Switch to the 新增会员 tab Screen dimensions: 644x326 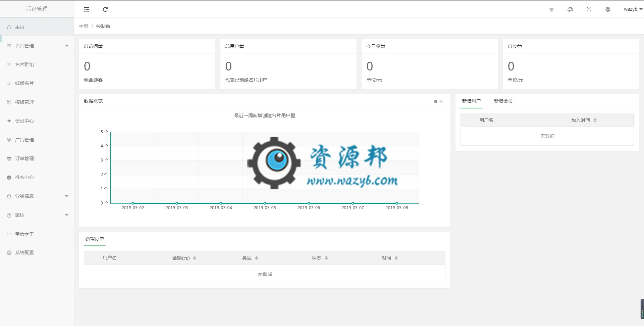[x=503, y=101]
